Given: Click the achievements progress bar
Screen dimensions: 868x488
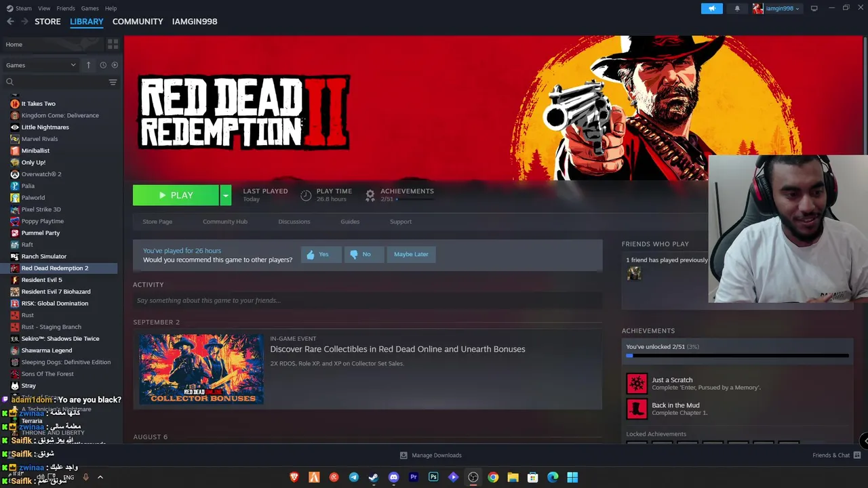Looking at the screenshot, I should (737, 355).
